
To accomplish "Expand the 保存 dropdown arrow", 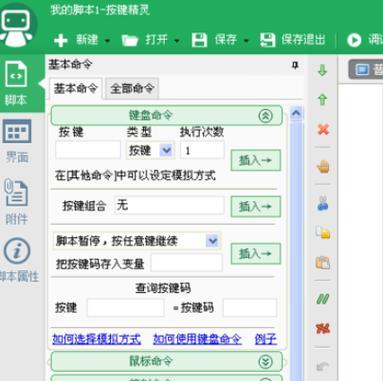I will click(x=246, y=41).
